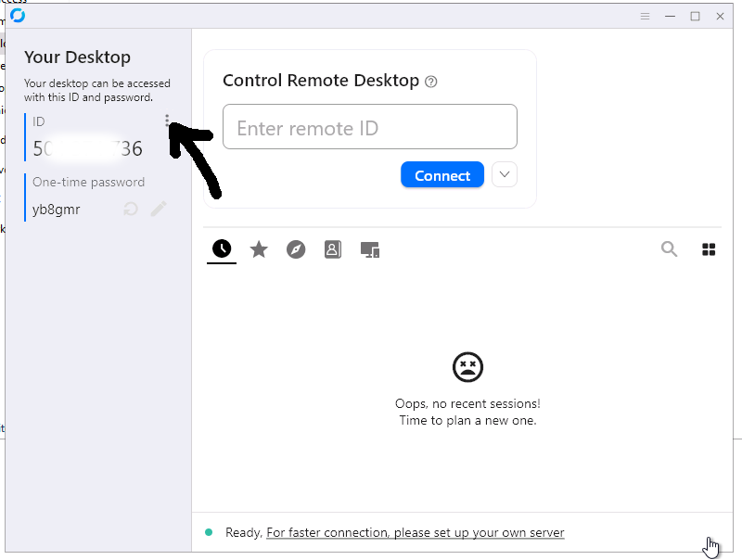Open the Address Book tab

(x=332, y=248)
